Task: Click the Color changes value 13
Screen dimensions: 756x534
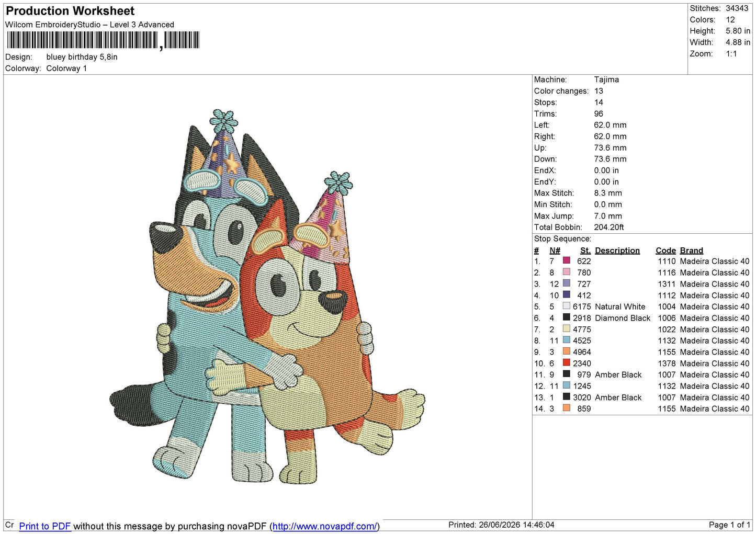Action: (599, 91)
